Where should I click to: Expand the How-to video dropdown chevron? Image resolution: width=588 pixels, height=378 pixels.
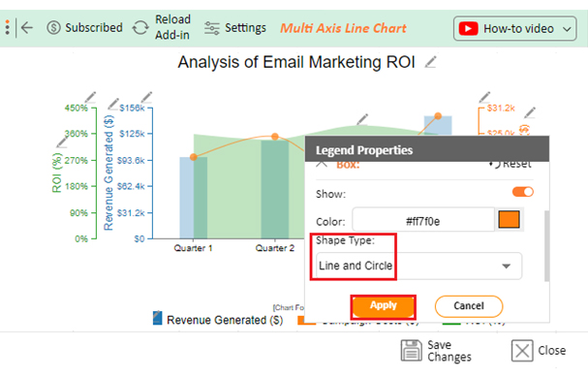coord(567,29)
